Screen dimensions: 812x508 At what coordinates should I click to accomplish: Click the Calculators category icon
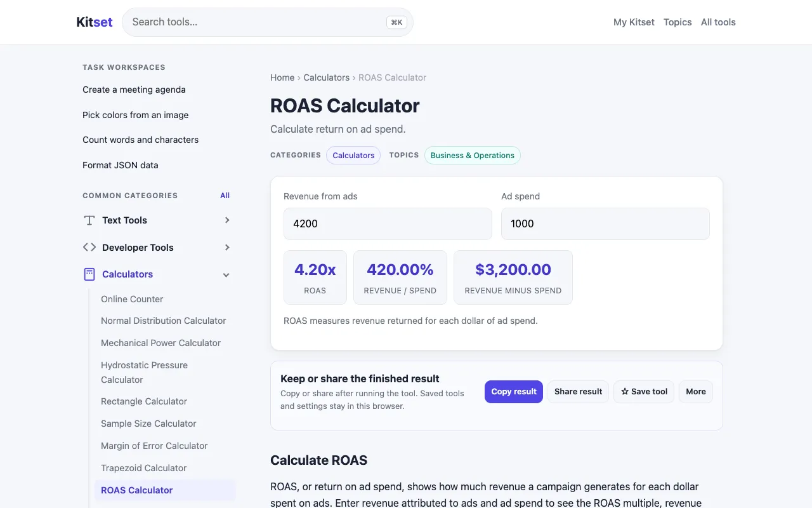point(89,274)
